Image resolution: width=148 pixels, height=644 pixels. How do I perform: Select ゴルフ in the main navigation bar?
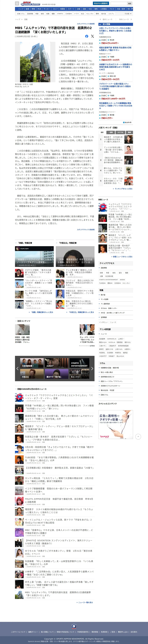click(55, 9)
